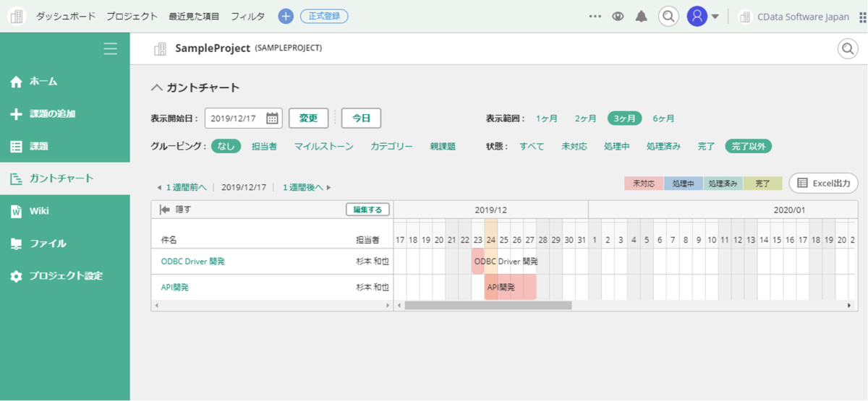This screenshot has width=868, height=401.
Task: Set display range to 6ヶ月
Action: [664, 118]
